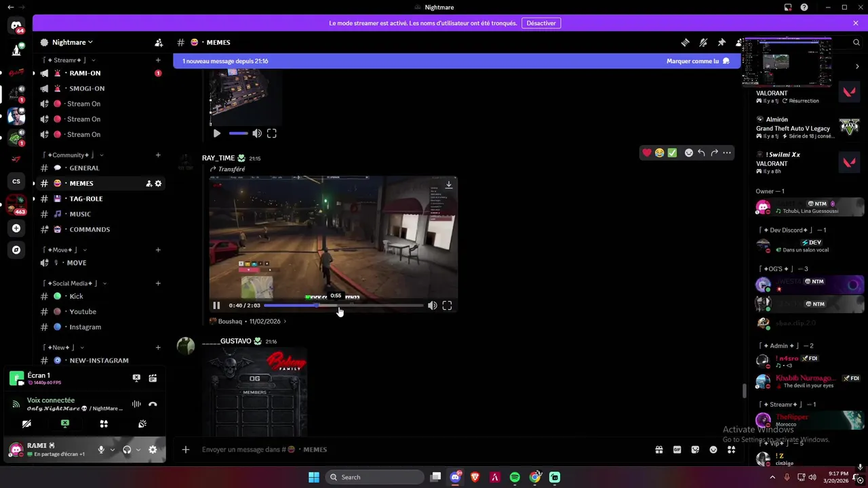Open the sticker picker
Screen dimensions: 868x488
click(695, 449)
